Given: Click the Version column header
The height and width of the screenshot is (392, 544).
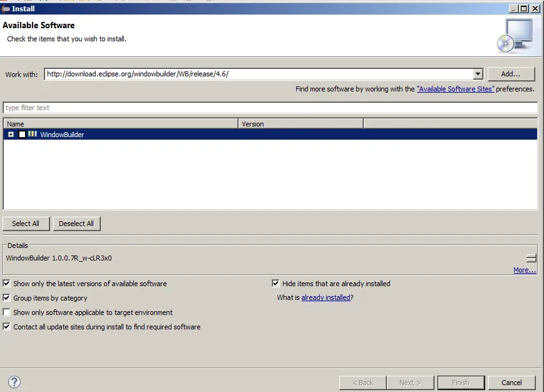Looking at the screenshot, I should point(300,124).
